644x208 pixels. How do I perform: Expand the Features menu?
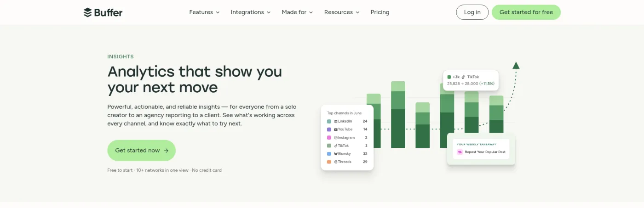[x=204, y=12]
